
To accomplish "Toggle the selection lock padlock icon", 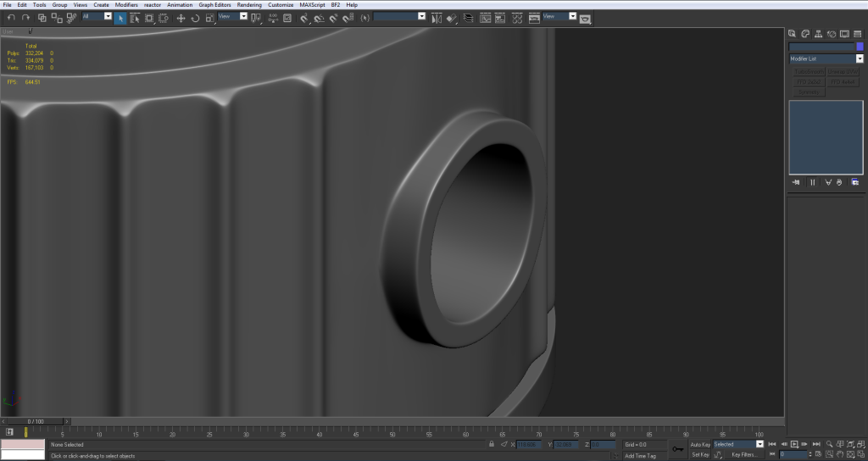I will pos(492,444).
